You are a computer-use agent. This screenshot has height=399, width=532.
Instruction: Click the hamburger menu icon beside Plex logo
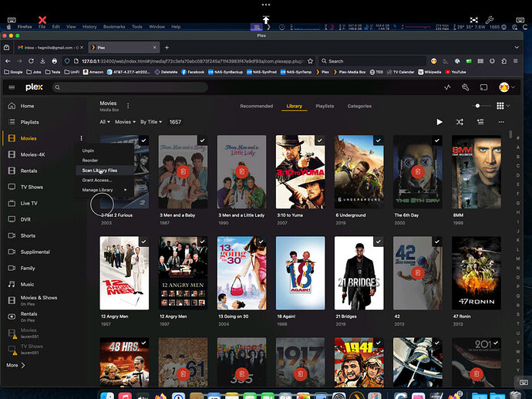click(12, 88)
